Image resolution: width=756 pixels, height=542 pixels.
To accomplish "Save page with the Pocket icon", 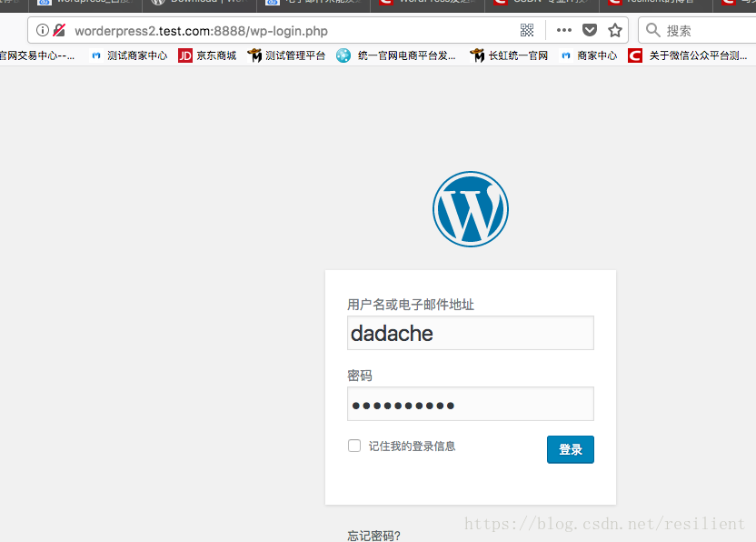I will (x=589, y=30).
